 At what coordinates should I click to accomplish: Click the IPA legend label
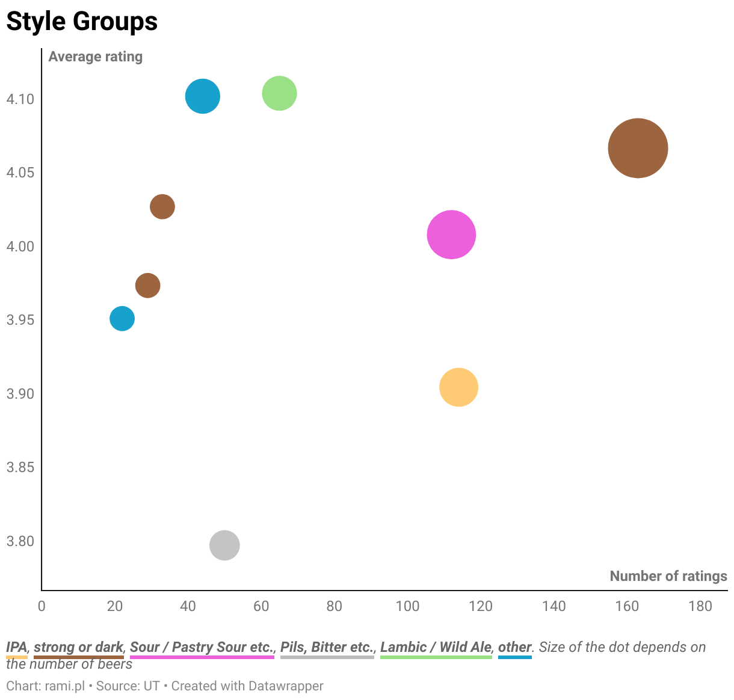click(17, 647)
